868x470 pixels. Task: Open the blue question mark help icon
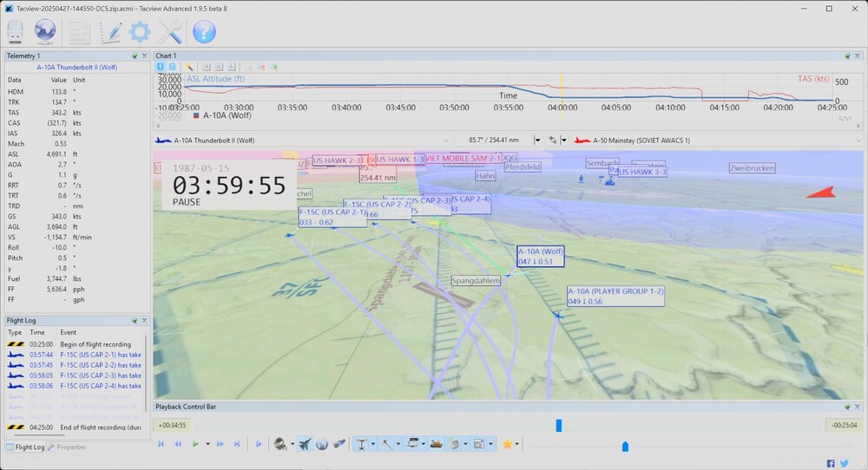[x=204, y=32]
